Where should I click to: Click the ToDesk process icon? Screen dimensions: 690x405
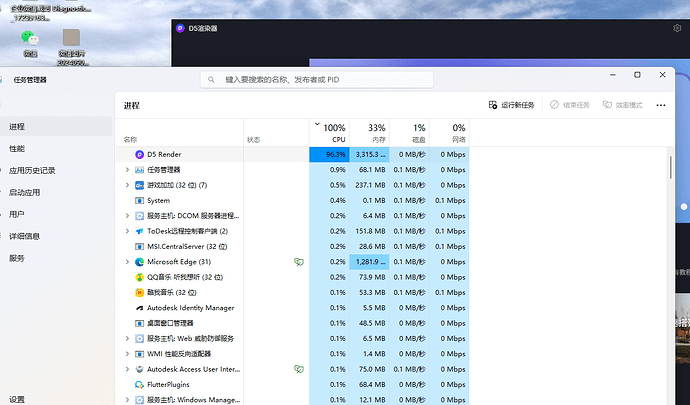139,231
